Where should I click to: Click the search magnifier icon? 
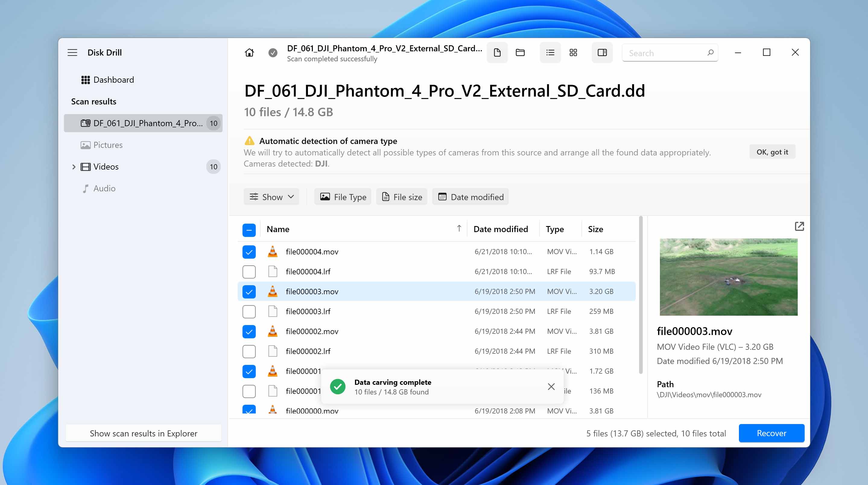710,53
